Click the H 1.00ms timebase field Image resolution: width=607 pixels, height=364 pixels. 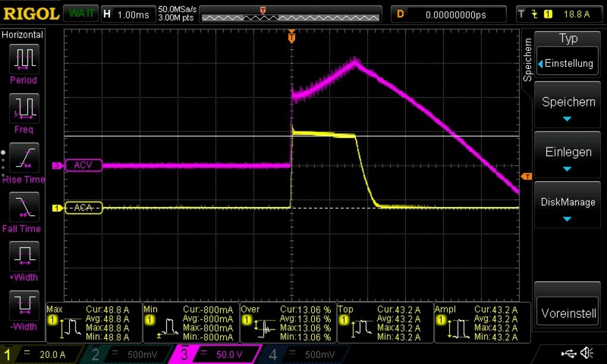coord(128,14)
